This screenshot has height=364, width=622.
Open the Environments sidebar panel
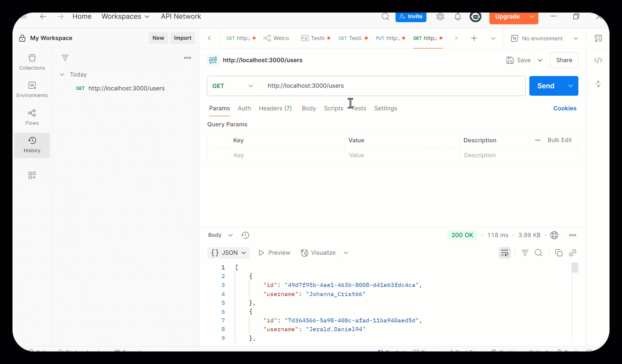tap(32, 90)
